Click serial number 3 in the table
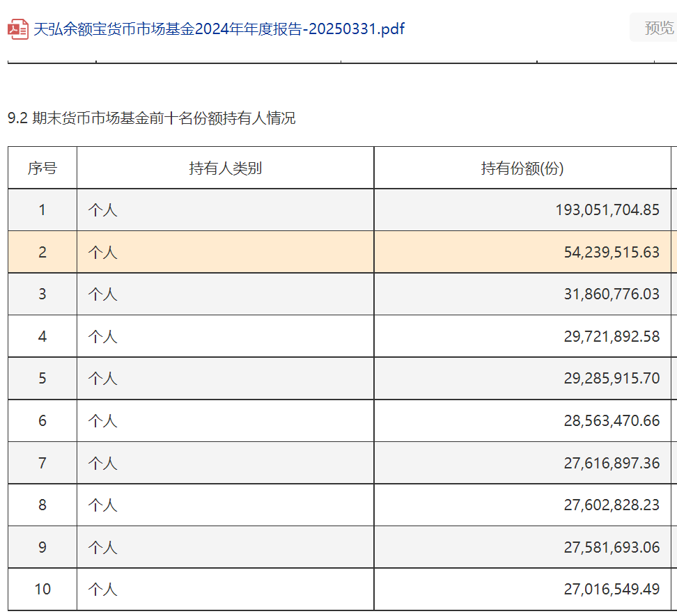The height and width of the screenshot is (616, 677). (42, 294)
